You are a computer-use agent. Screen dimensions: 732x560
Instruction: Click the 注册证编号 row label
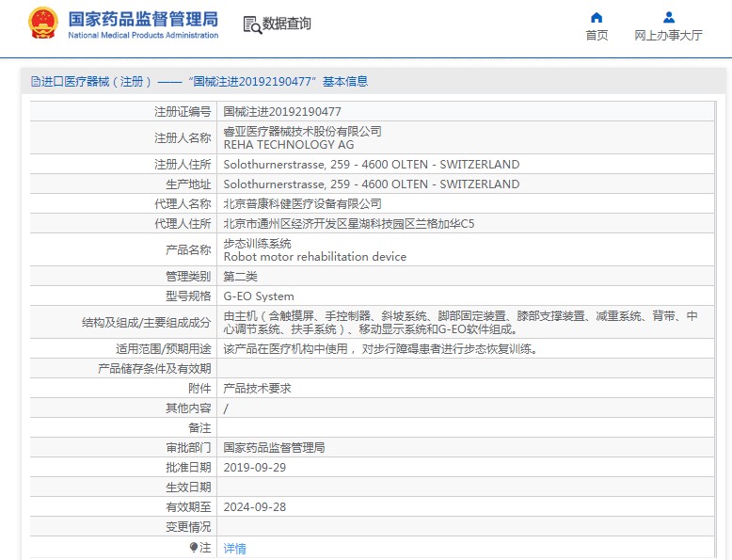183,112
